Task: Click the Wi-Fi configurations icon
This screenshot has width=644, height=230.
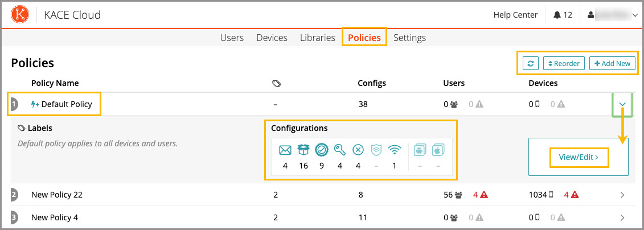Action: [x=393, y=150]
